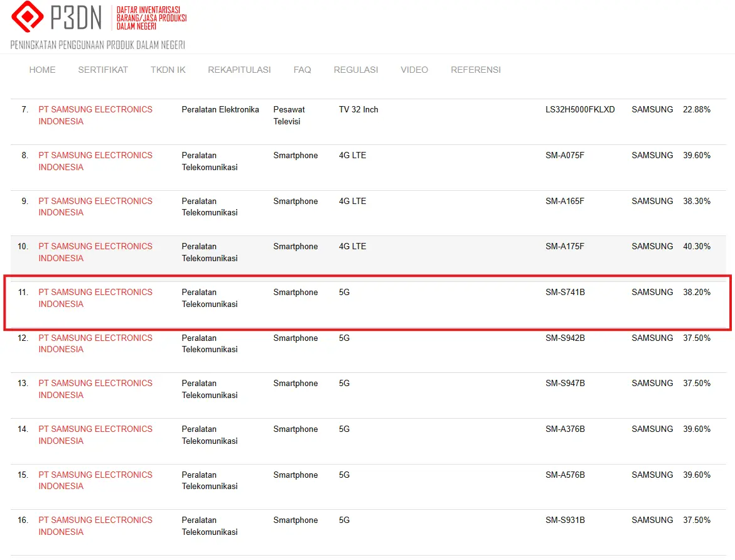Click '5G' in SM-S741B row

click(x=344, y=292)
